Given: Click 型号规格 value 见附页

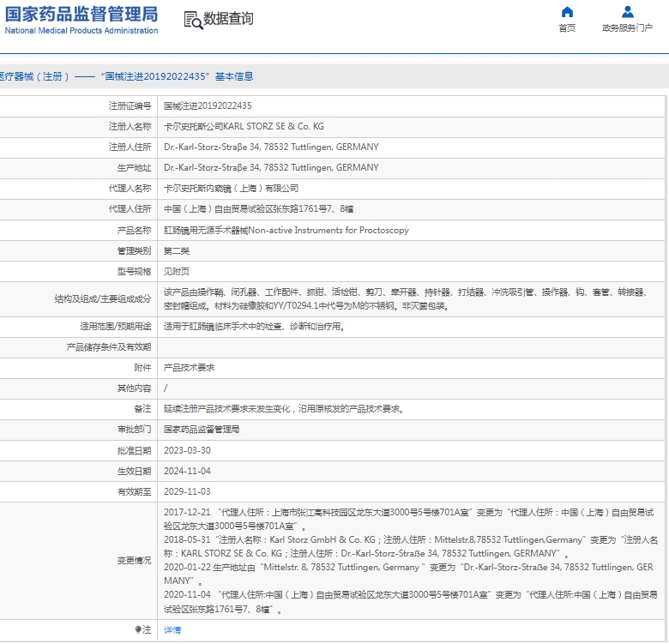Looking at the screenshot, I should click(x=177, y=272).
